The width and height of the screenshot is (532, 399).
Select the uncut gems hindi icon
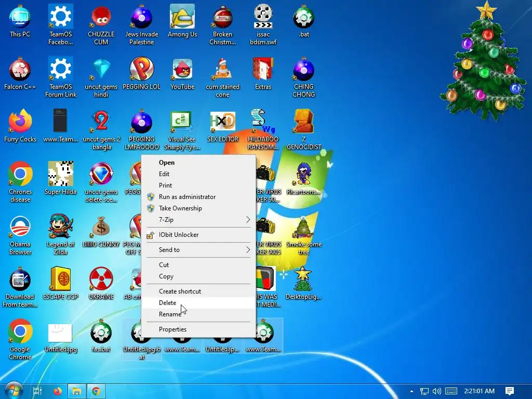pyautogui.click(x=101, y=77)
